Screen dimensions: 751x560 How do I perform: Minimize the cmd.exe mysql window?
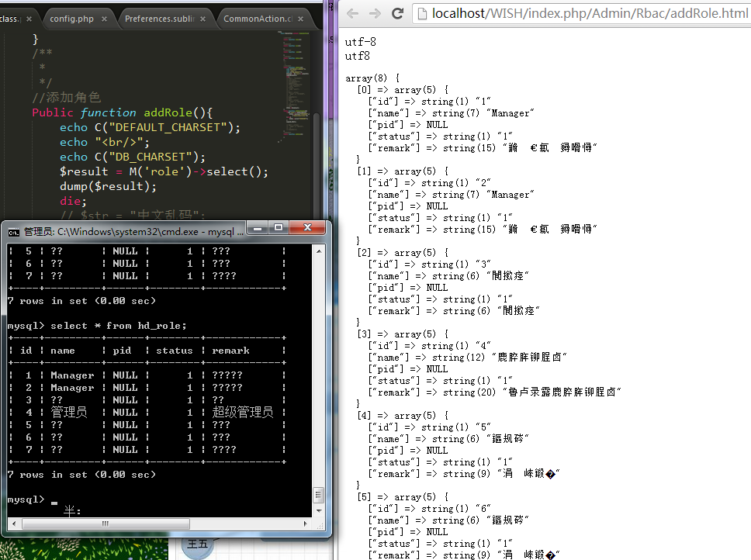(258, 228)
